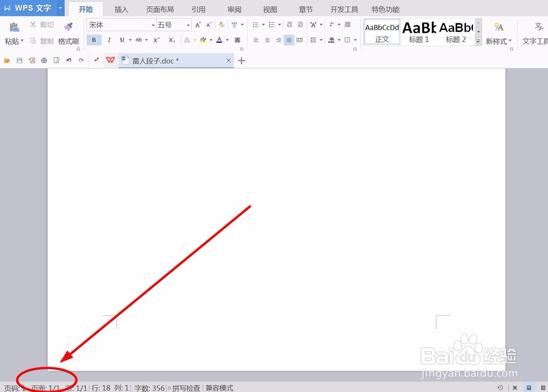Apply the 标题 1 style

coord(419,32)
